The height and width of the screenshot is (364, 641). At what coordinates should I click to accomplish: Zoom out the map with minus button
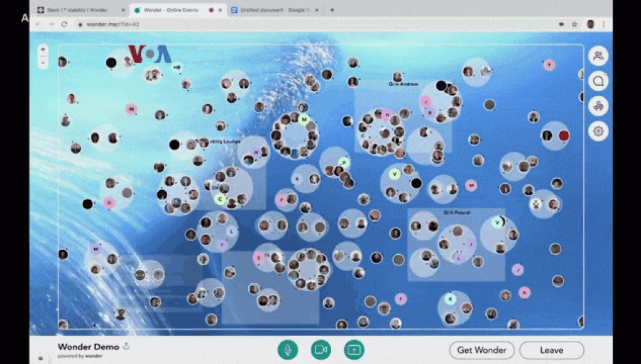click(43, 62)
